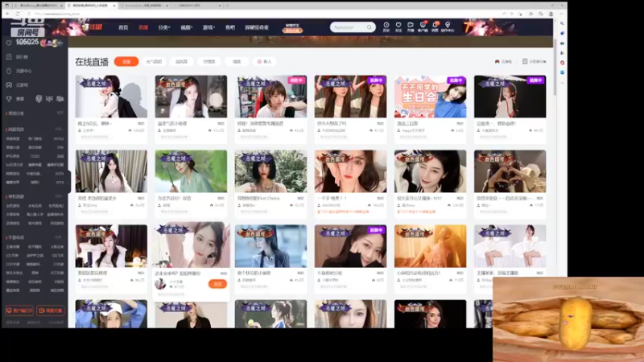
Task: Click the red gamepad icon above the grid
Action: (x=497, y=62)
